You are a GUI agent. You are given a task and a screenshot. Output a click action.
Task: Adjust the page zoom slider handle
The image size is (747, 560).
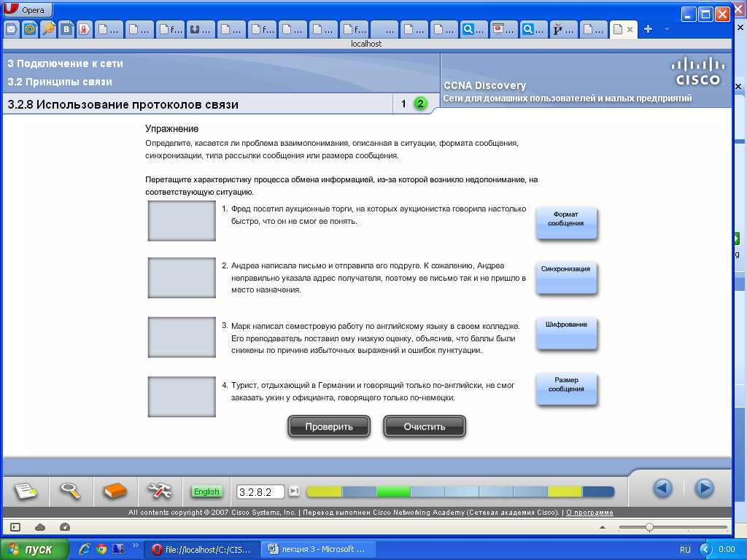click(649, 527)
